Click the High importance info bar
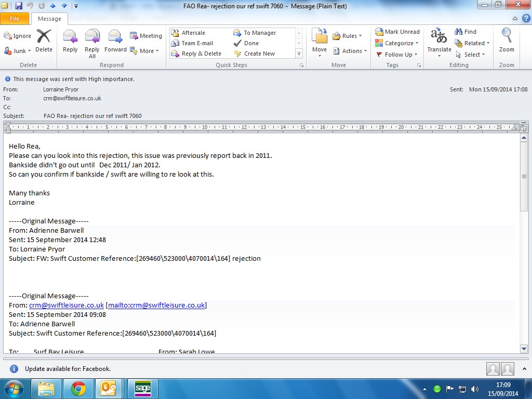 point(70,79)
